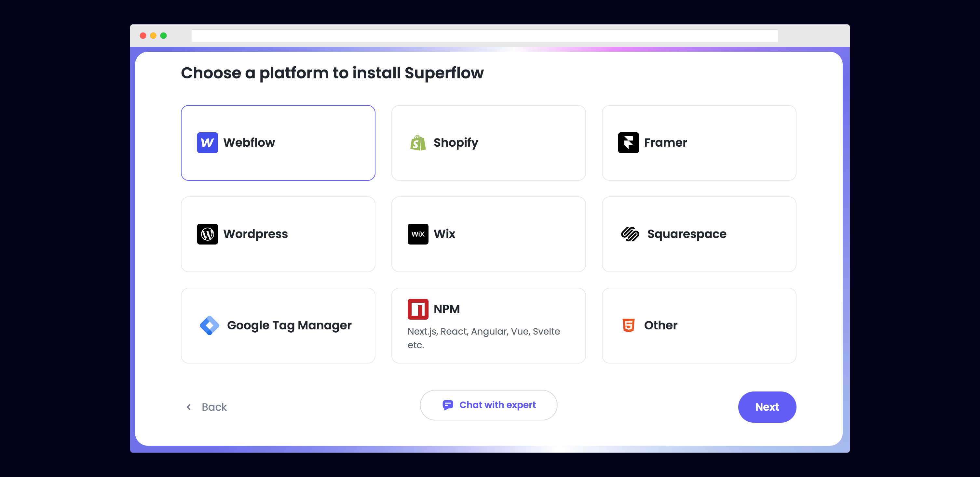Click the Wix logo icon
Viewport: 980px width, 477px height.
[418, 234]
